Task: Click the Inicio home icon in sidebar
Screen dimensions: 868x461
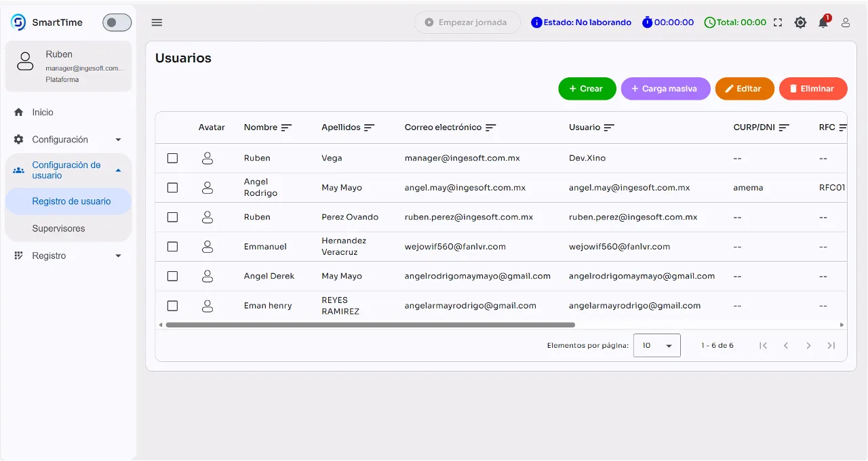Action: [19, 112]
